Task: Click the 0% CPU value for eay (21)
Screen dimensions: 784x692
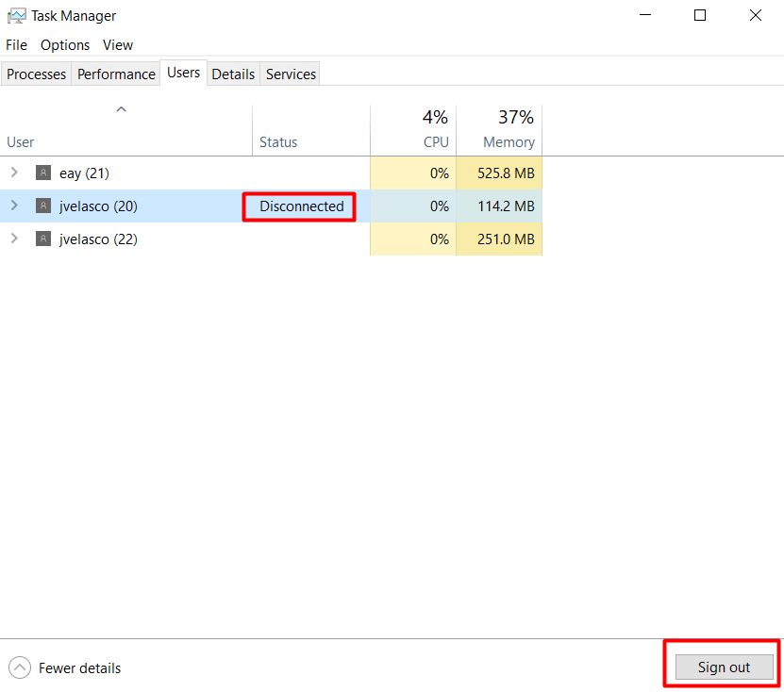Action: 440,173
